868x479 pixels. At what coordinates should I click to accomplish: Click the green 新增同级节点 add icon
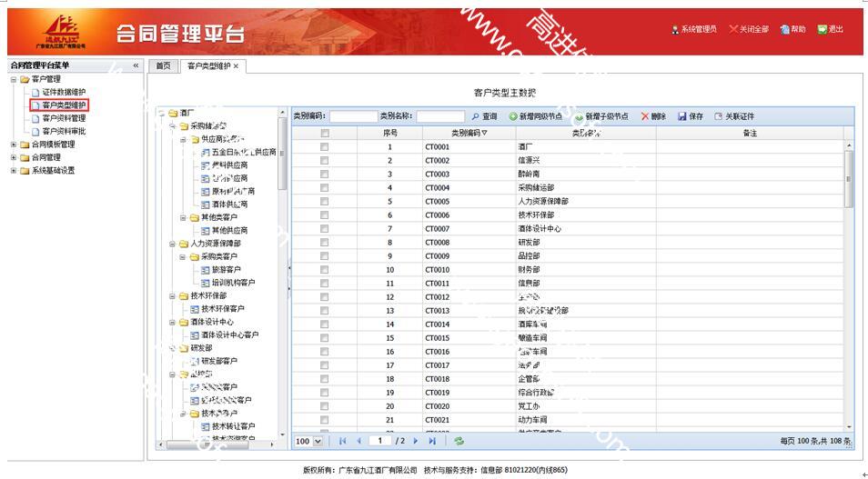[513, 116]
